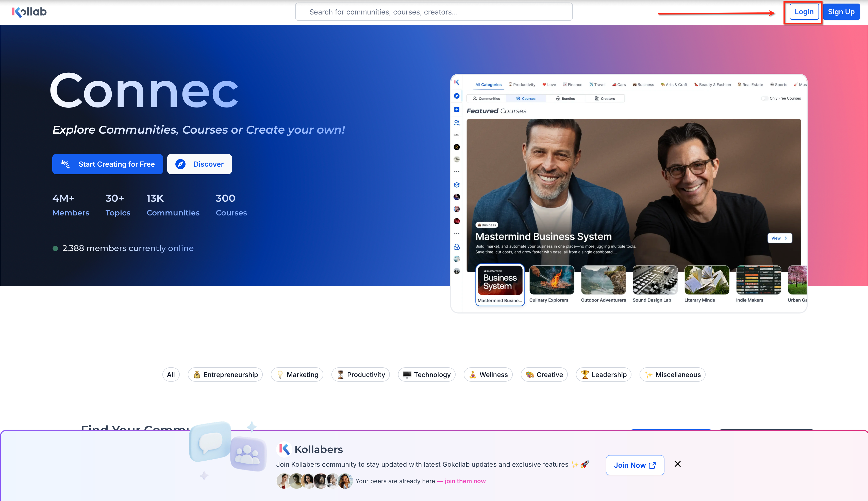Toggle Only Free Courses switch
The width and height of the screenshot is (868, 501).
click(x=764, y=98)
